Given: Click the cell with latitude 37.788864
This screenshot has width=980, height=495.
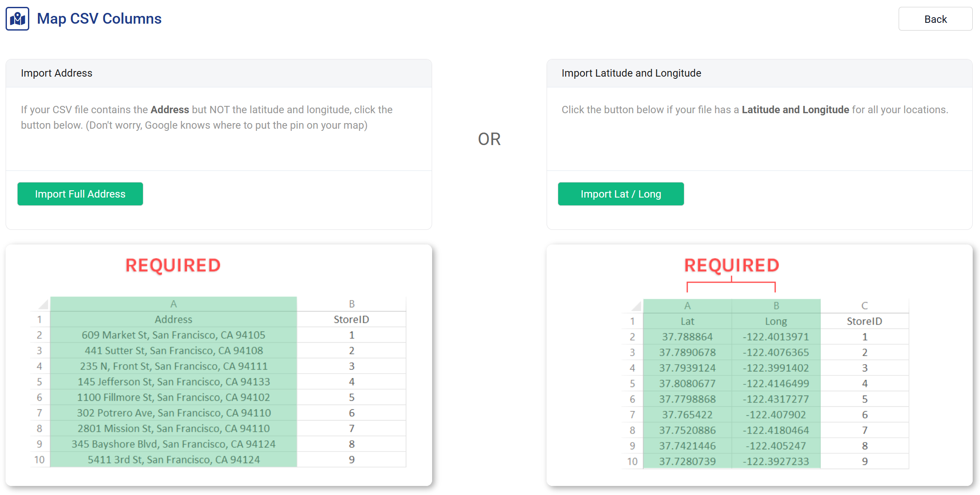Looking at the screenshot, I should [x=687, y=337].
